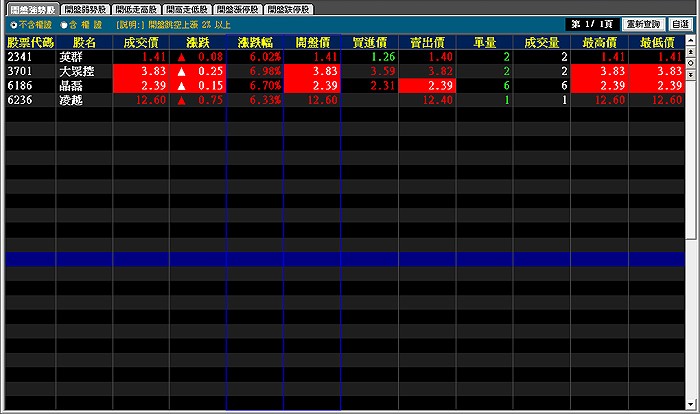Click the 漲跌 column header
Image resolution: width=700 pixels, height=414 pixels.
click(198, 42)
